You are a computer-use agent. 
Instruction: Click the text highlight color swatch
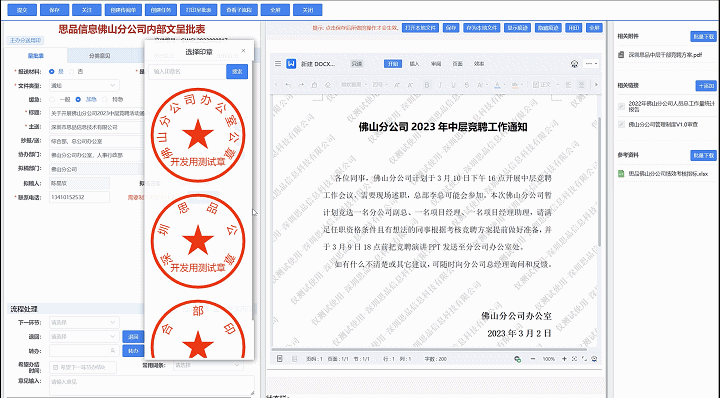[515, 85]
